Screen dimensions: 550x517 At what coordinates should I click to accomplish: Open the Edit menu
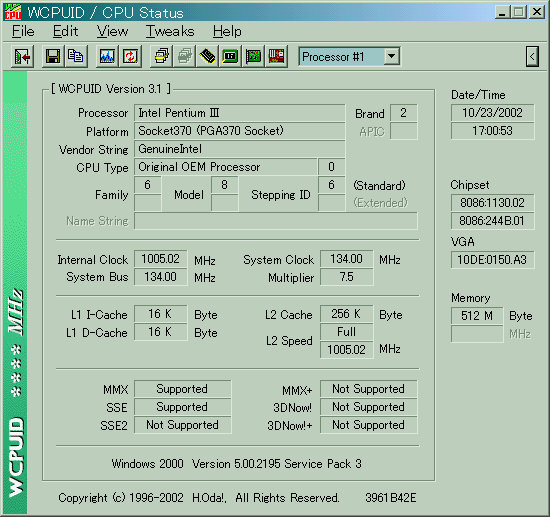[65, 32]
